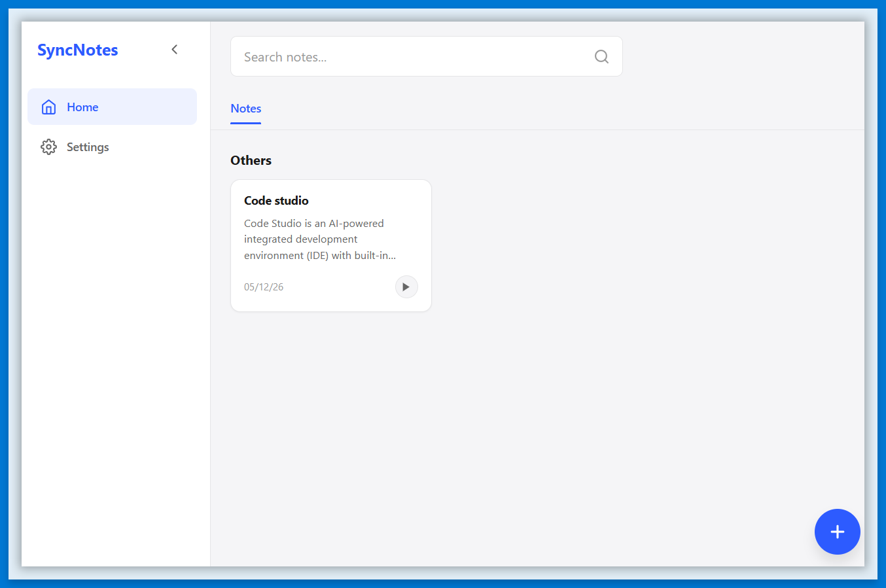Open the Code studio note title

coord(276,201)
